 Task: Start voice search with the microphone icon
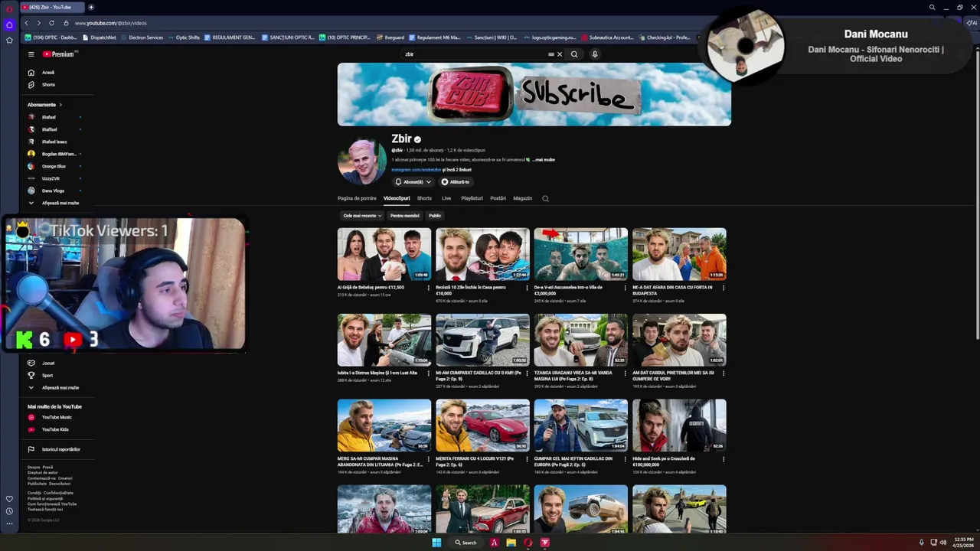pos(595,54)
